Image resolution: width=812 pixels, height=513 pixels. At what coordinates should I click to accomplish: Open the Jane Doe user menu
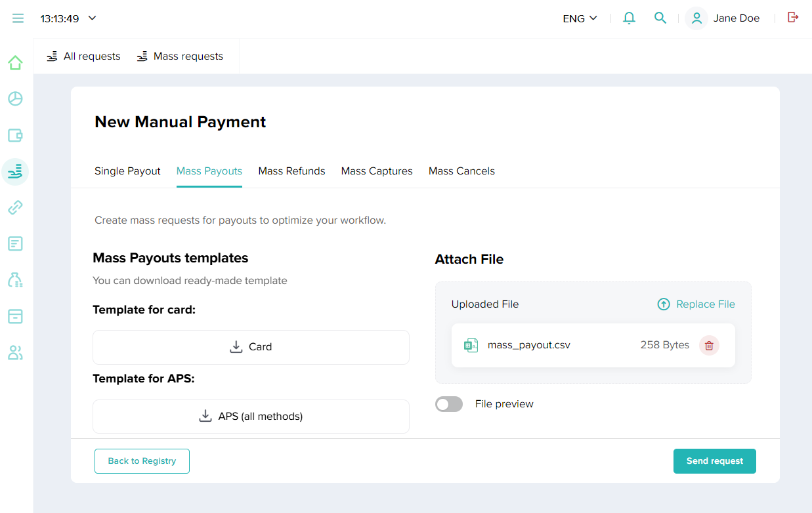coord(723,18)
